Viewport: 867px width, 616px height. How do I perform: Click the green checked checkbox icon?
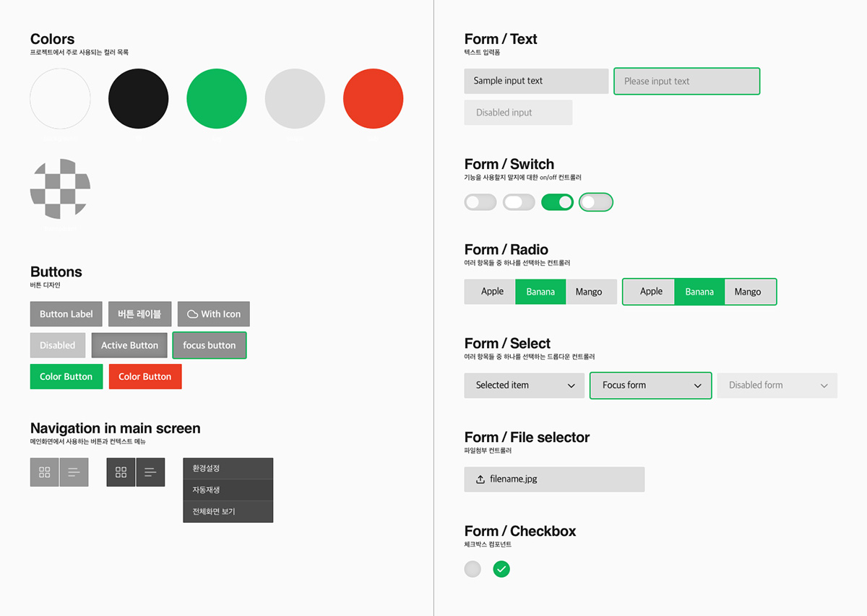(501, 569)
